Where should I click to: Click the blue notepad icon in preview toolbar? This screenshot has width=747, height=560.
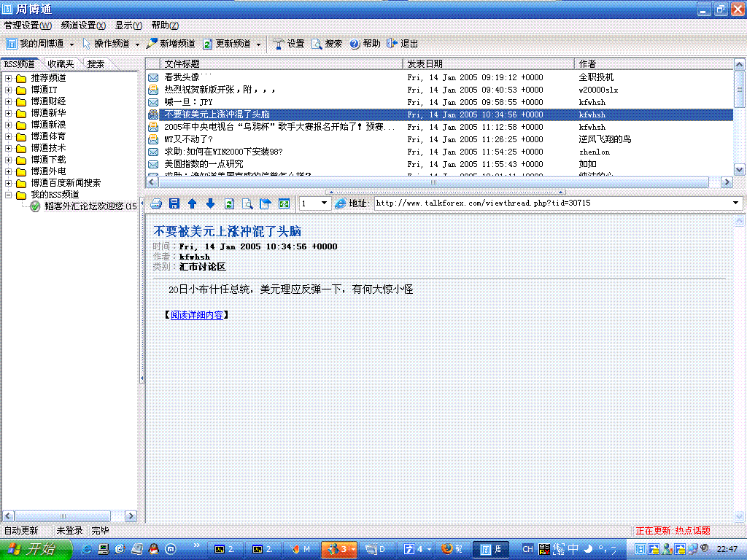click(x=266, y=204)
